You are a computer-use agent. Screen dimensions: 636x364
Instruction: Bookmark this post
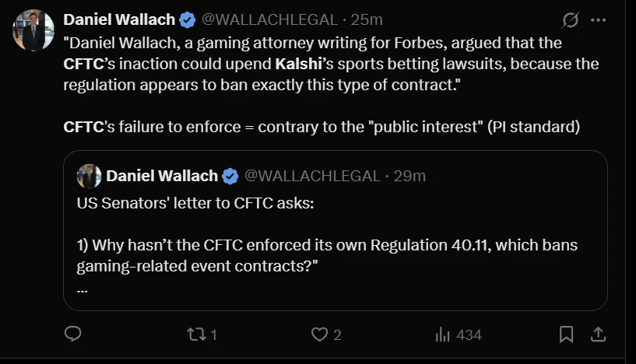[567, 334]
